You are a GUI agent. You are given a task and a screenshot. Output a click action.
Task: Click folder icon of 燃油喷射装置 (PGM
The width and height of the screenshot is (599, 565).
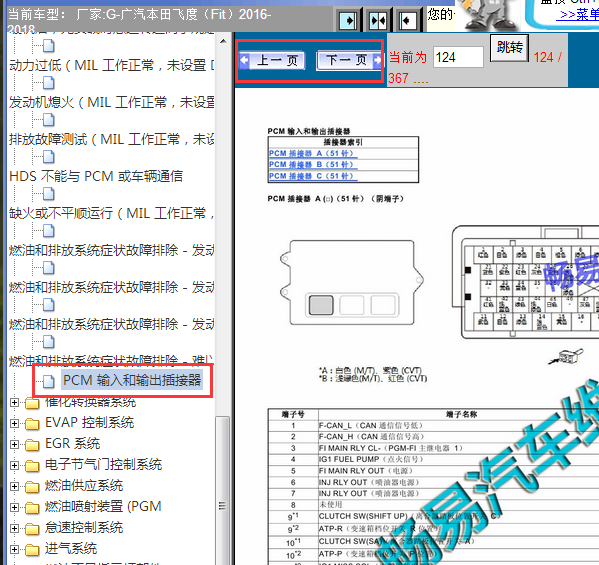(x=32, y=507)
